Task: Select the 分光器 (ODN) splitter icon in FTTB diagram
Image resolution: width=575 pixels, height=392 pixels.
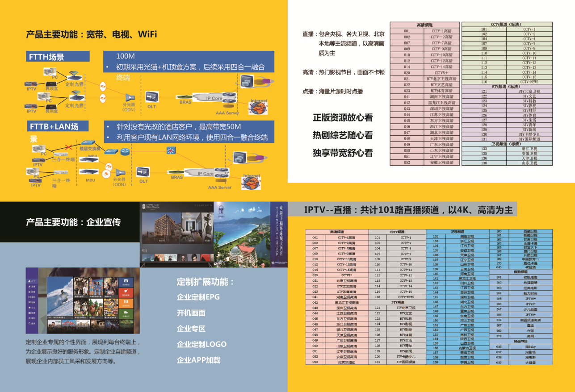Action: pos(120,172)
